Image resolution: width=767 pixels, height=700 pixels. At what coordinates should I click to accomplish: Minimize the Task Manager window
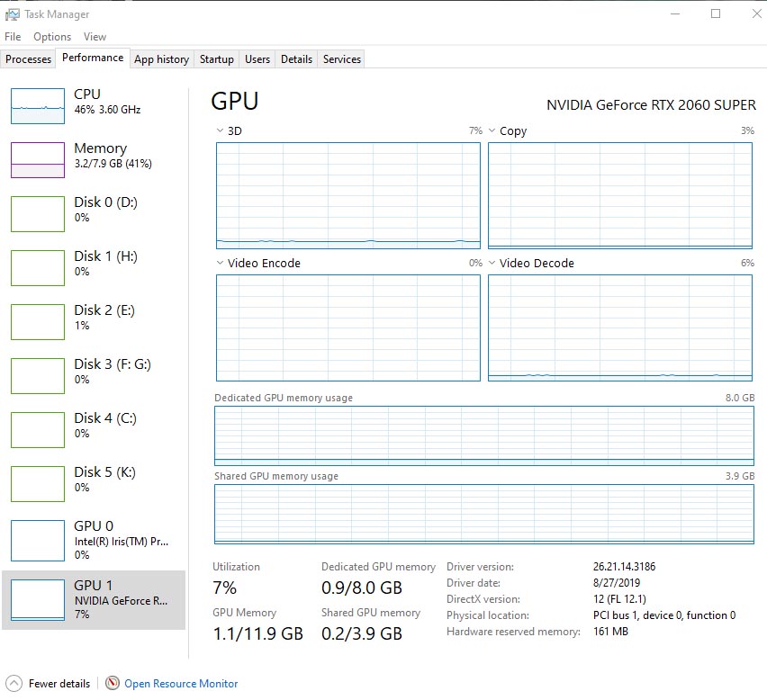pos(675,13)
